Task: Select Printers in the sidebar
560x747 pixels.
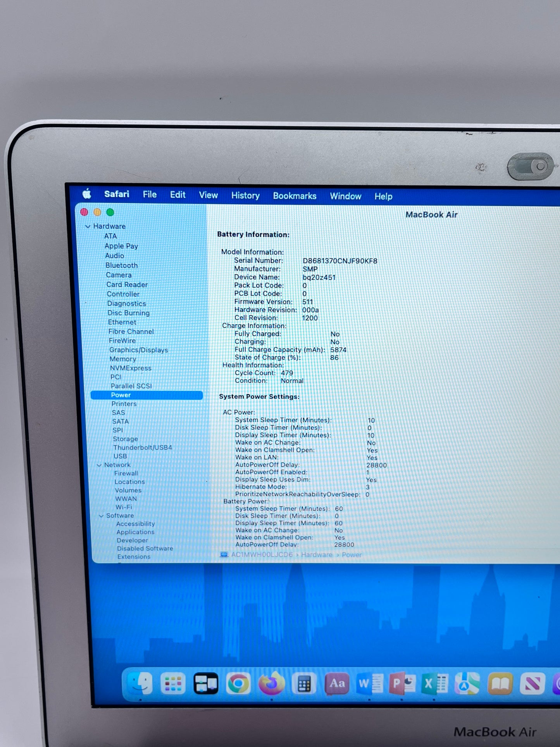Action: tap(124, 404)
